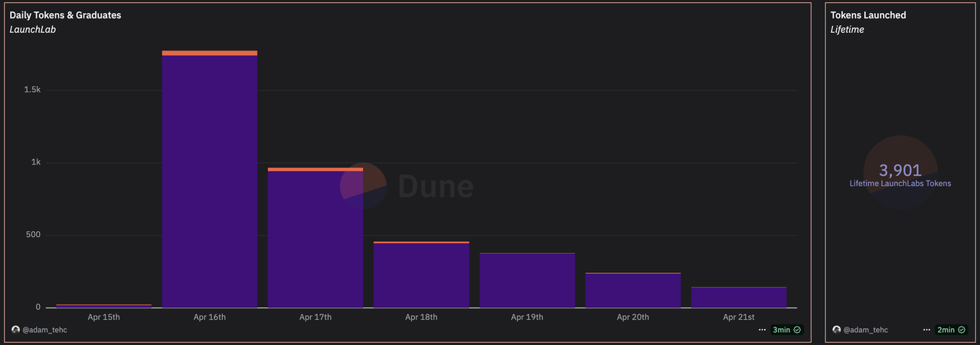The image size is (980, 345).
Task: Click the Tokens Launched panel title
Action: [x=868, y=15]
